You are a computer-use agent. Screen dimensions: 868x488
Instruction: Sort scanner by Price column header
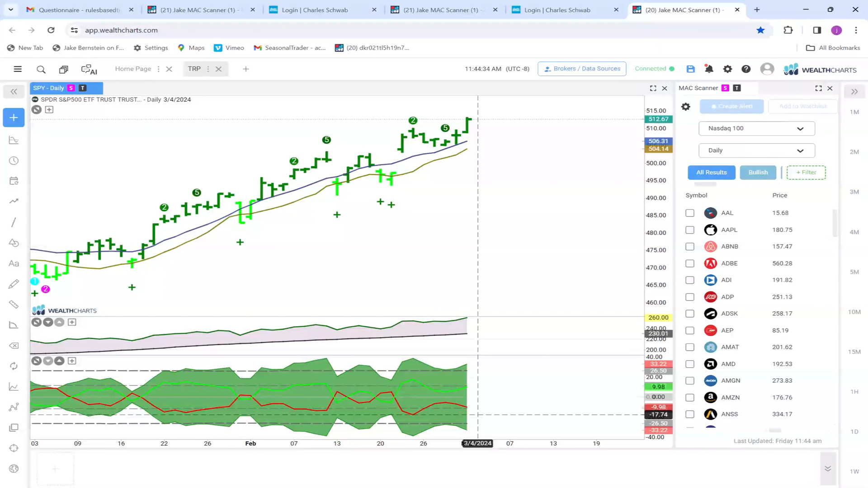(x=779, y=195)
